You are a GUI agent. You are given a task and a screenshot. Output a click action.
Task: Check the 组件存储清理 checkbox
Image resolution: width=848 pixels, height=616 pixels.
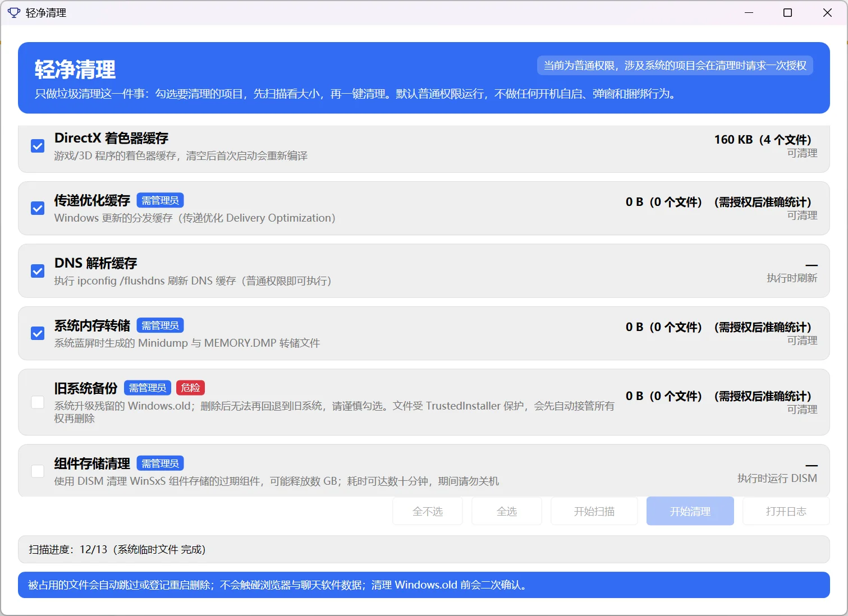(38, 471)
